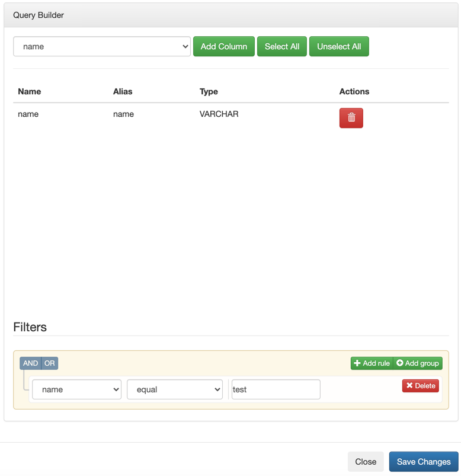
Task: Close the Query Builder dialog
Action: [x=366, y=461]
